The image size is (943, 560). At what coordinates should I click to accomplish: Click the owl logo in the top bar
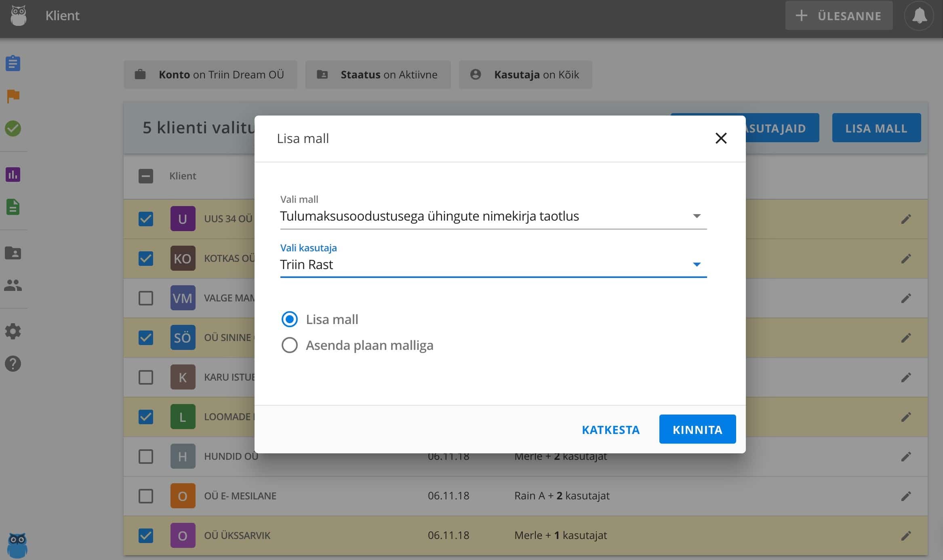(18, 16)
